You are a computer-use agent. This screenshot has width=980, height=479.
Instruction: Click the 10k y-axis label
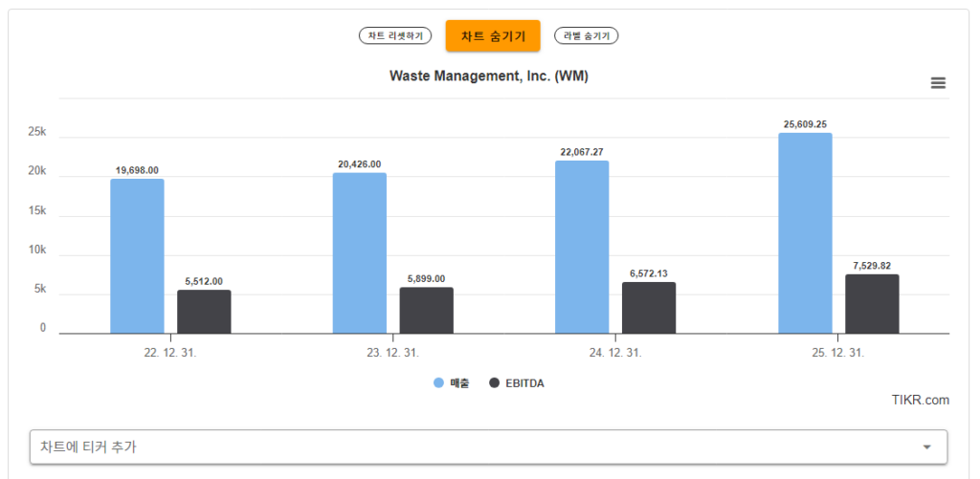pyautogui.click(x=37, y=250)
